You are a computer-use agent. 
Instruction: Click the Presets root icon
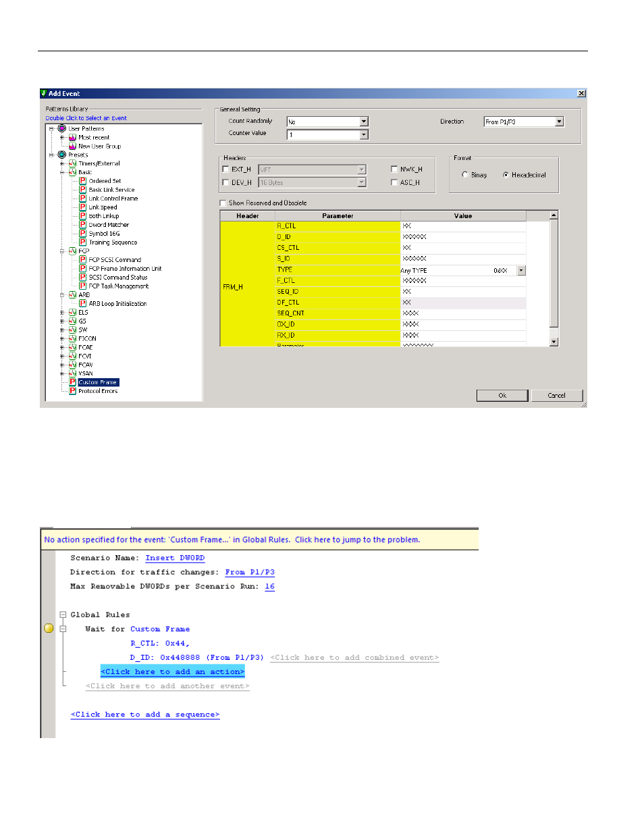(x=62, y=155)
